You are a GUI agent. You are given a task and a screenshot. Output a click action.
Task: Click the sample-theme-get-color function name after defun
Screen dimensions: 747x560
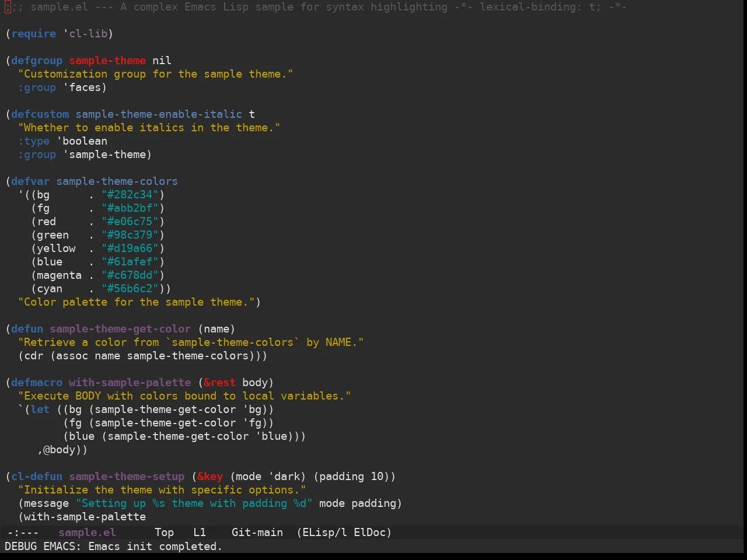pyautogui.click(x=120, y=329)
